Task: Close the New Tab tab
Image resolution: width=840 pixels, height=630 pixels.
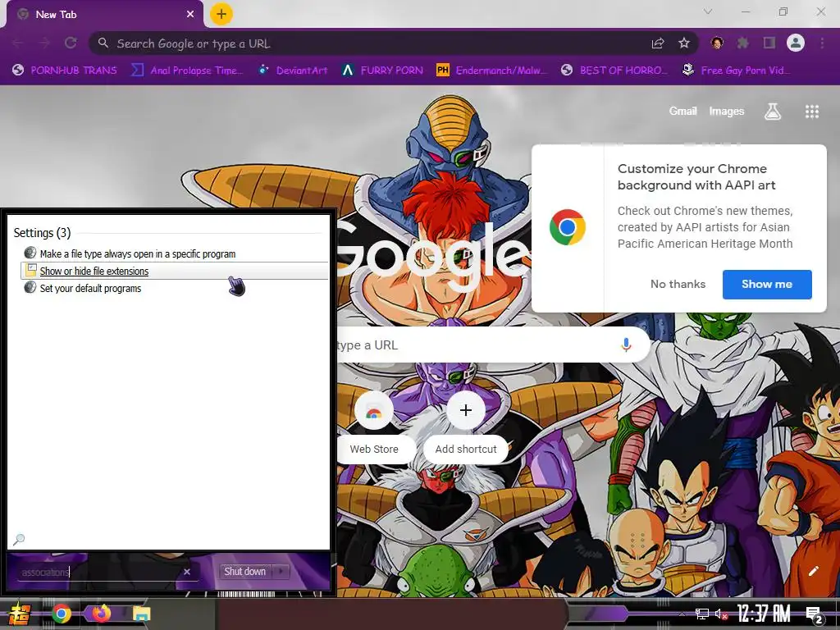Action: [x=190, y=15]
